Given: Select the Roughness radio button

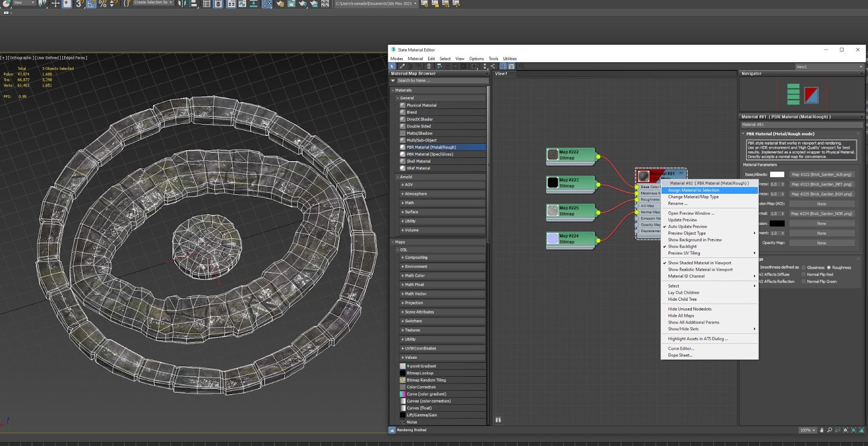Looking at the screenshot, I should (x=829, y=267).
